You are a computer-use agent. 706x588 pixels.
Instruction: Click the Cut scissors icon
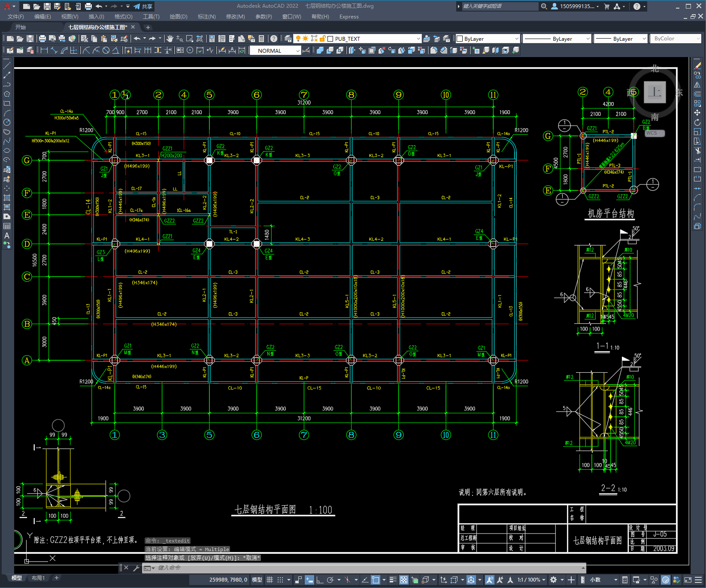(84, 39)
